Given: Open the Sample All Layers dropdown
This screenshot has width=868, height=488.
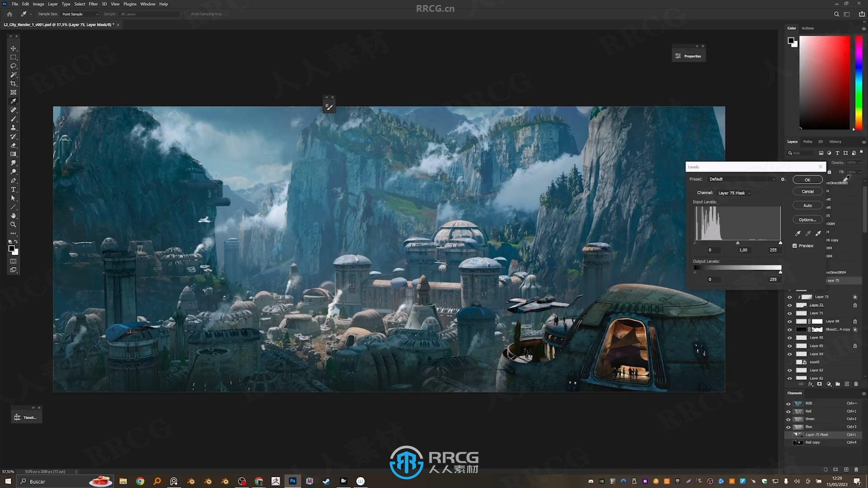Looking at the screenshot, I should click(x=149, y=14).
